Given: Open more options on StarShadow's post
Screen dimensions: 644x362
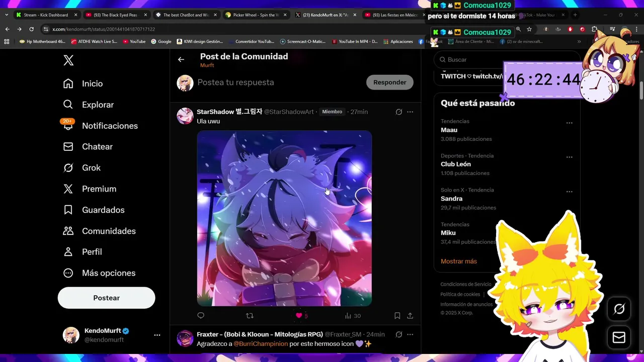Looking at the screenshot, I should click(410, 112).
